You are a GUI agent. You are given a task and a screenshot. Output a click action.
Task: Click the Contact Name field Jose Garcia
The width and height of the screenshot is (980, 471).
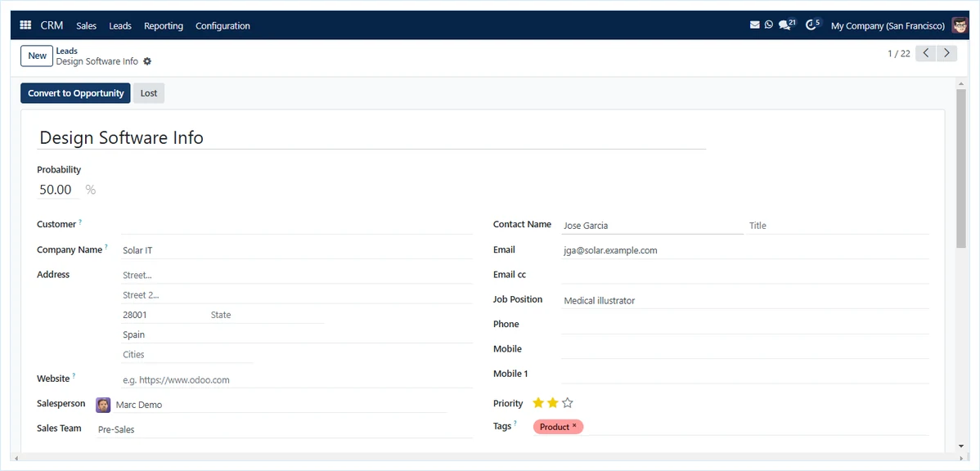point(652,226)
